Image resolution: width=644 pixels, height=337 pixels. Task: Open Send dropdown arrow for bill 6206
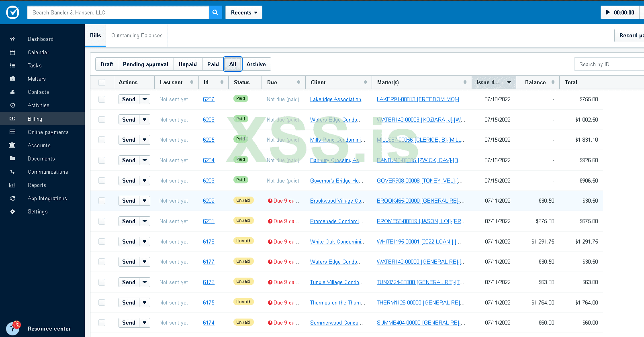click(x=145, y=120)
